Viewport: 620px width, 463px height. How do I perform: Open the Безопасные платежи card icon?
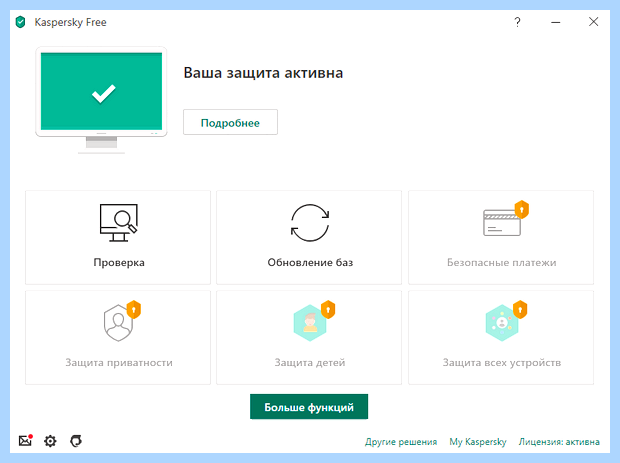tap(502, 223)
